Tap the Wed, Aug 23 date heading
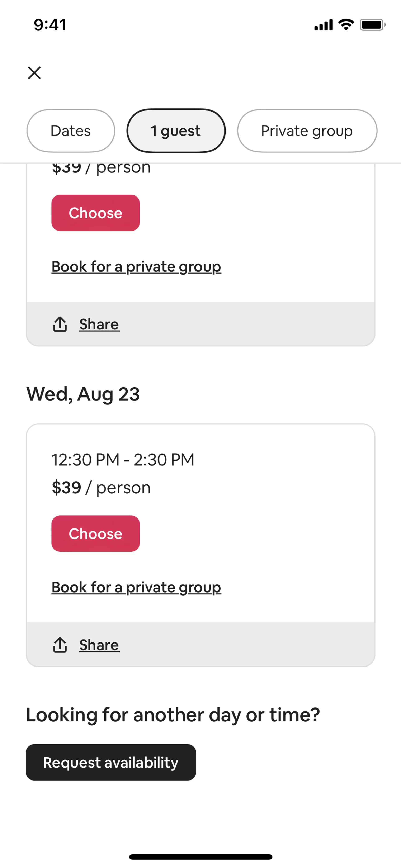This screenshot has width=401, height=868. click(83, 394)
